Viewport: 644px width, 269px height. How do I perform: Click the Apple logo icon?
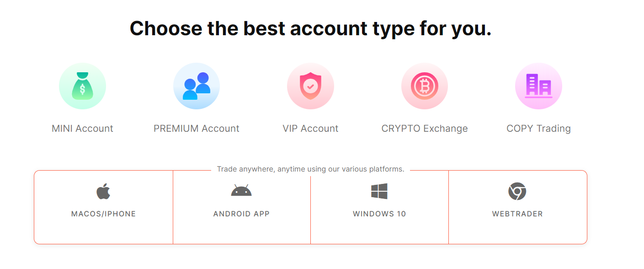point(103,191)
